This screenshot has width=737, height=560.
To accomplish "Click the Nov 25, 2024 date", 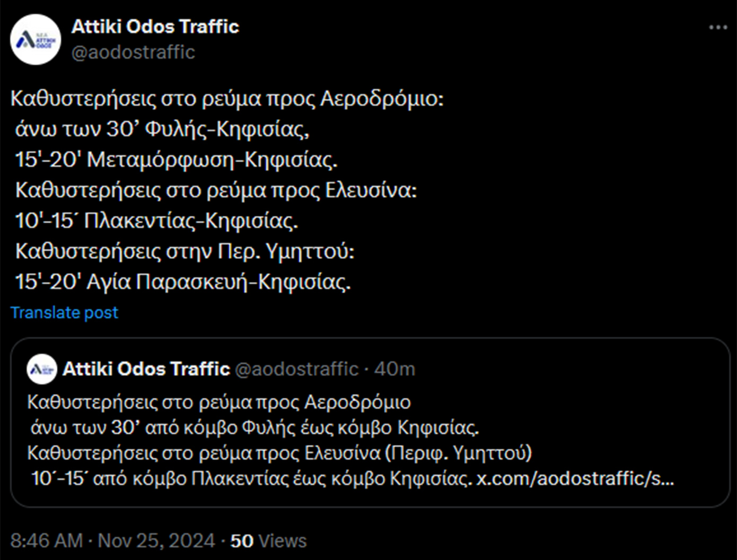I will click(x=156, y=540).
